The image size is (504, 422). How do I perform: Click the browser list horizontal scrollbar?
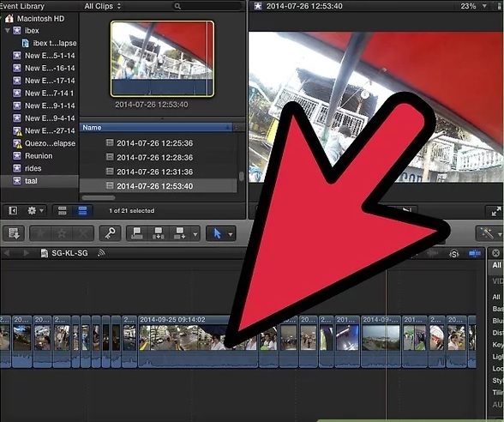99,197
